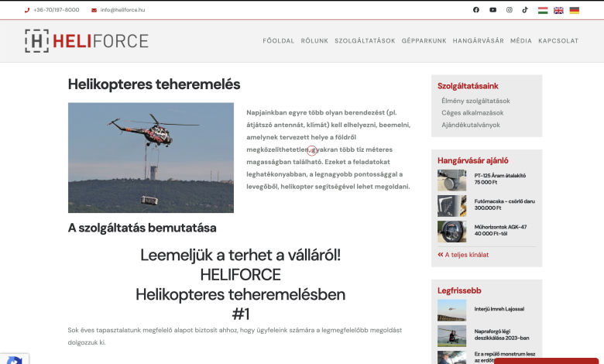Open the Szolgáltatások menu

pos(365,41)
